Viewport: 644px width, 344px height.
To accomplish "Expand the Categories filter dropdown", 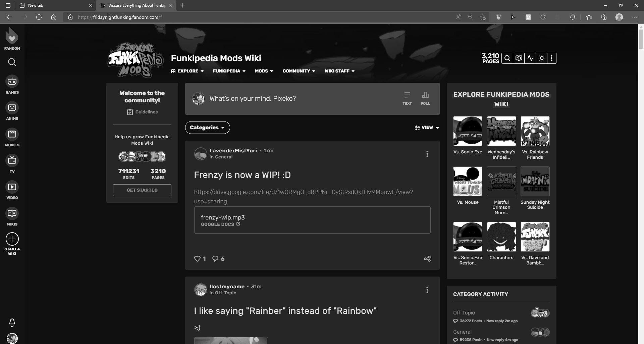I will point(207,128).
